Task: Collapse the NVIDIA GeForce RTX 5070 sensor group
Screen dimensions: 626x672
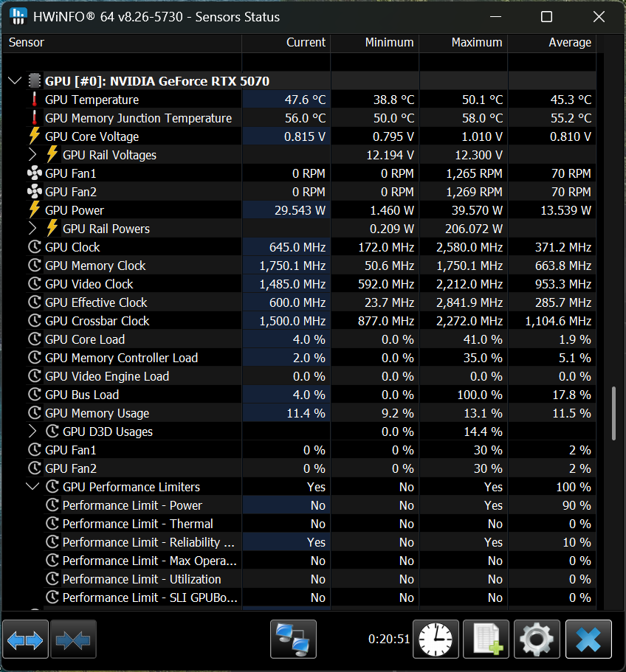Action: (x=15, y=80)
